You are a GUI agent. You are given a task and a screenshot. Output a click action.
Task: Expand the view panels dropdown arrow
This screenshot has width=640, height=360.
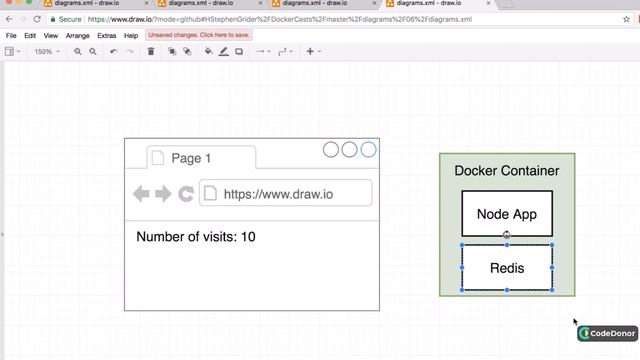[x=18, y=51]
